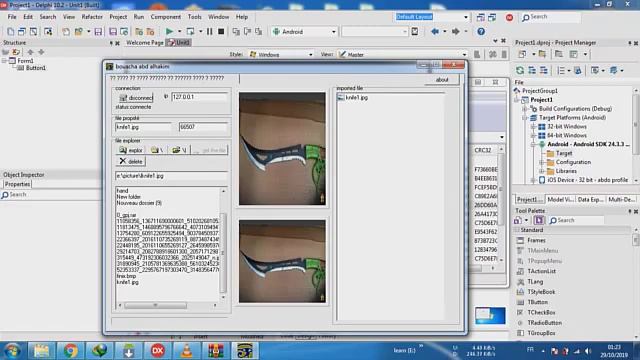640x360 pixels.
Task: Expand the Build Configurations (Debug) node
Action: click(524, 109)
